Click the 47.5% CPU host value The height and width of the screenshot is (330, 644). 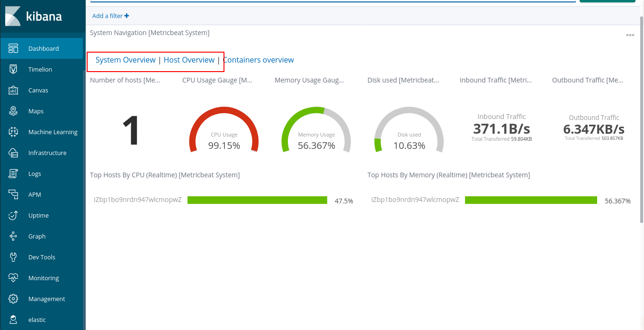pos(344,201)
